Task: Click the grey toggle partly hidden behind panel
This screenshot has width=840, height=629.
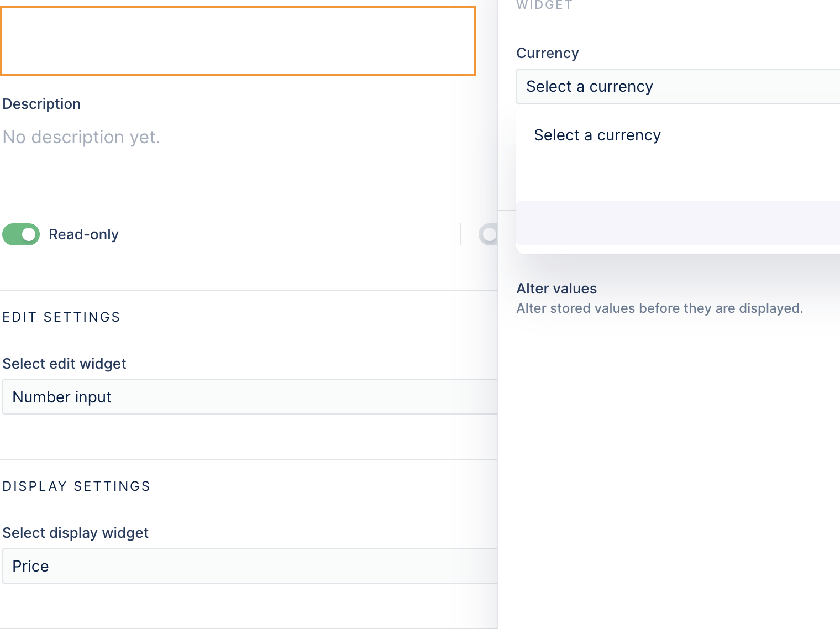Action: 488,234
